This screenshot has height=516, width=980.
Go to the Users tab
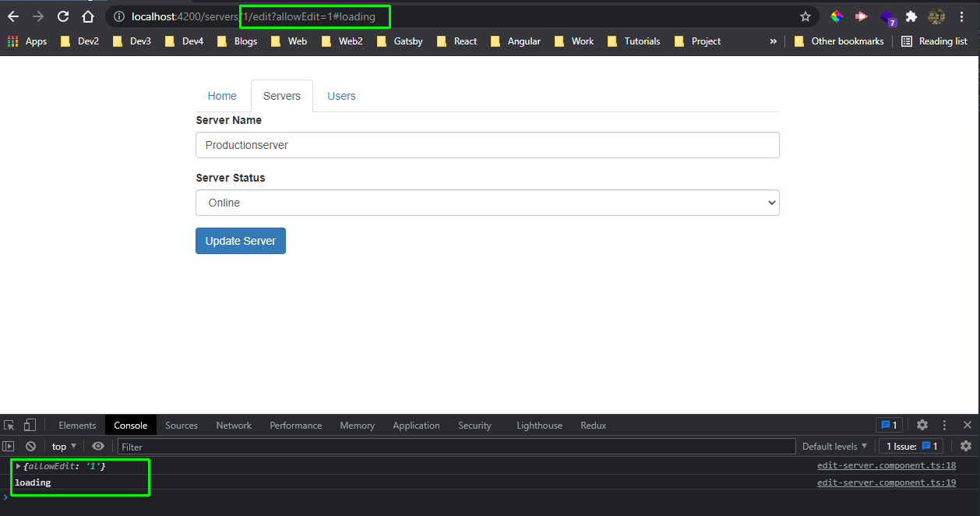[341, 96]
